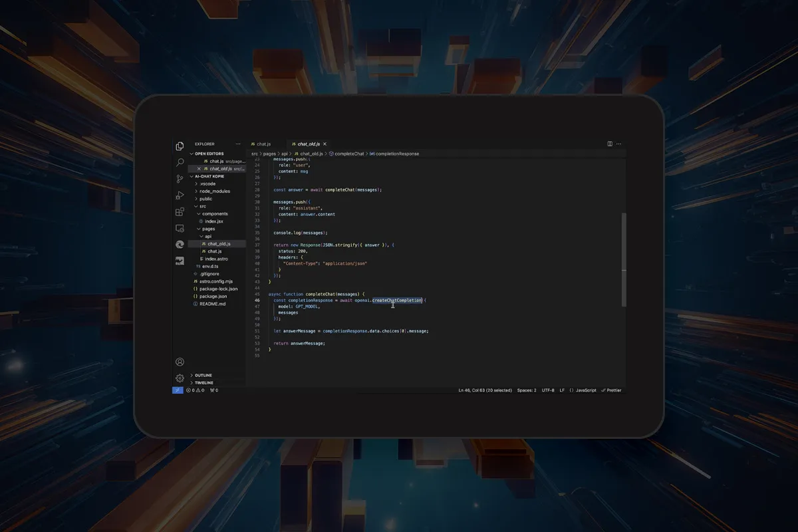This screenshot has width=798, height=532.
Task: Open index.astro file
Action: (214, 259)
